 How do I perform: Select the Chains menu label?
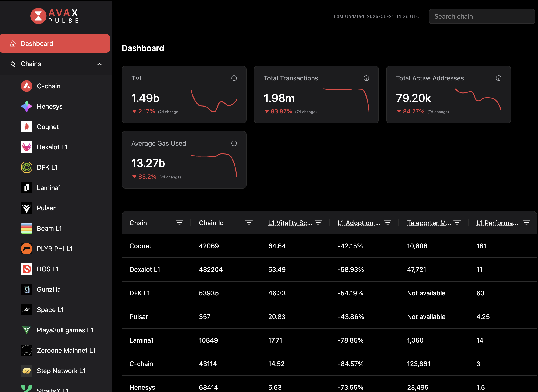(x=31, y=64)
